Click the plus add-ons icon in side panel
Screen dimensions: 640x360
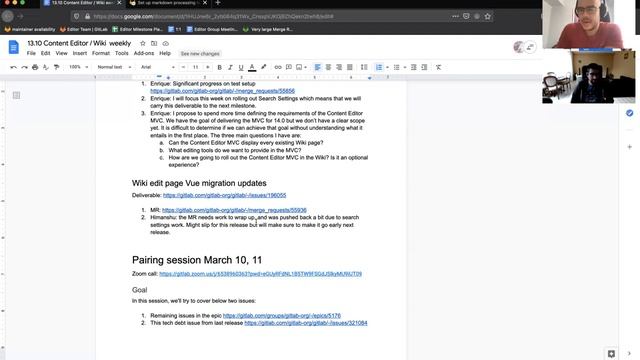[x=629, y=147]
